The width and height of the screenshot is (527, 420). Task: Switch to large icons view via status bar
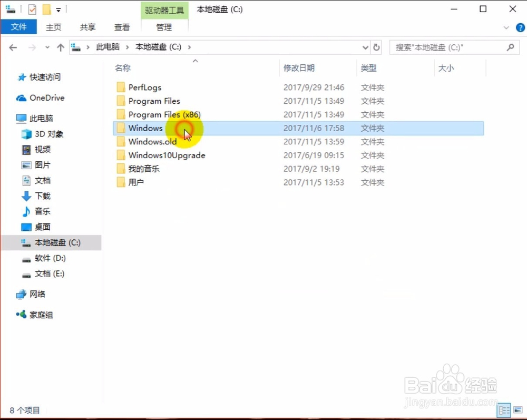518,409
